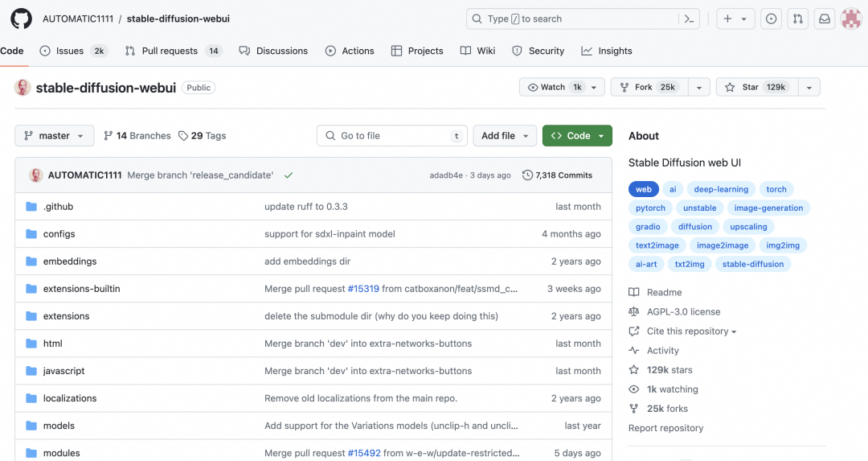
Task: Open the GitHub home logo
Action: coord(21,19)
